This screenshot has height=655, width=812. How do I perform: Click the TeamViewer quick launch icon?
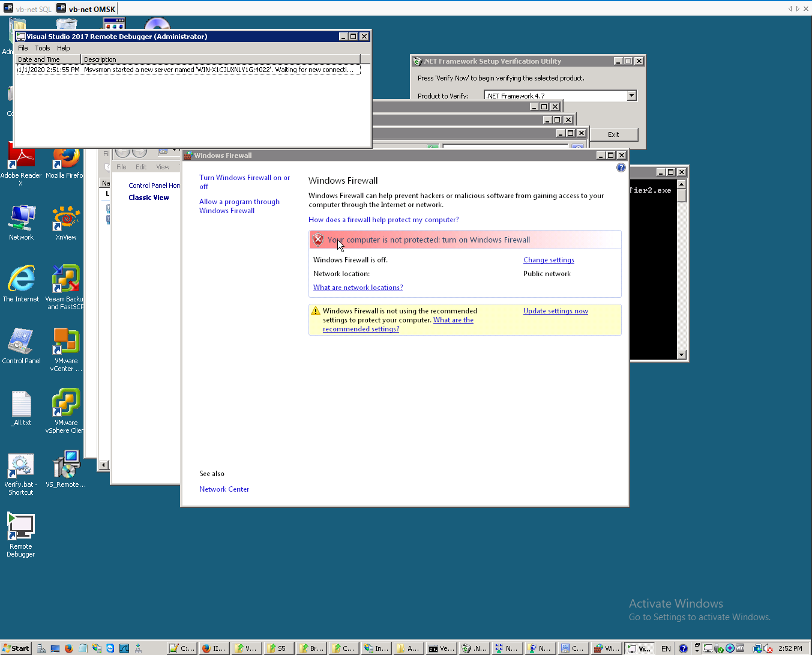point(110,648)
